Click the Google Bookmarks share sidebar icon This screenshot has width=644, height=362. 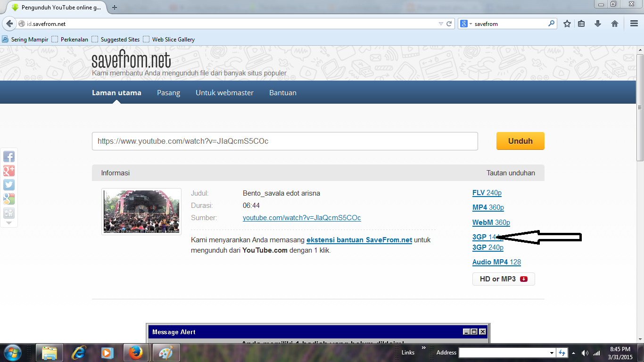point(9,199)
